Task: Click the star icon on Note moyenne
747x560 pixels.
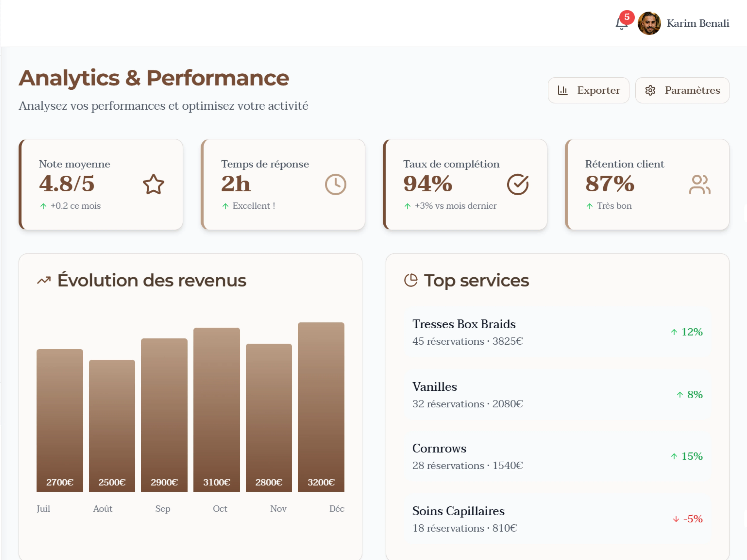Action: 153,184
